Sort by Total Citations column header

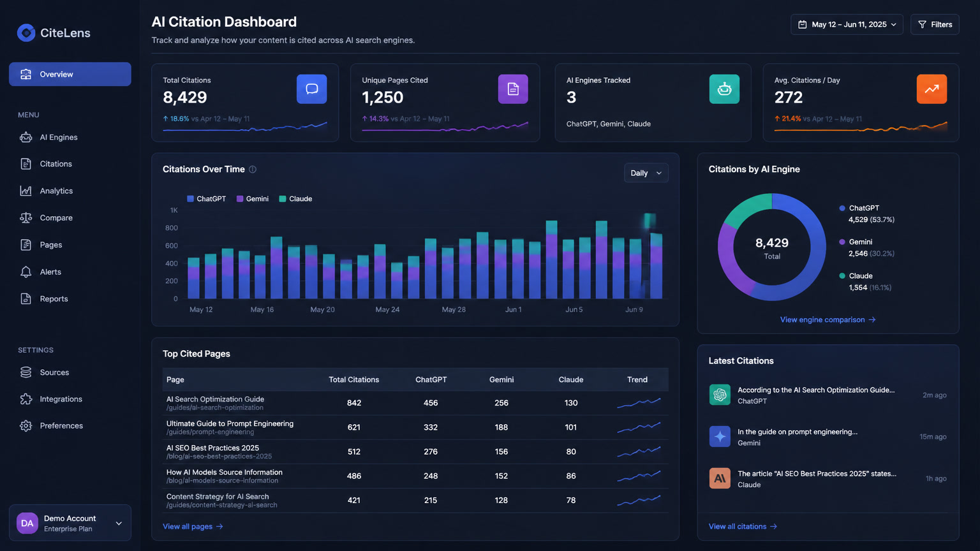coord(353,379)
